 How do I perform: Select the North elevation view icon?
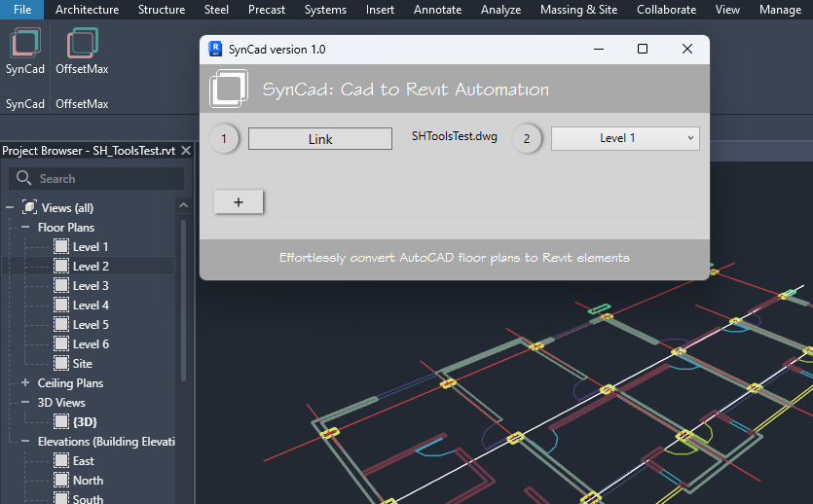(x=61, y=481)
